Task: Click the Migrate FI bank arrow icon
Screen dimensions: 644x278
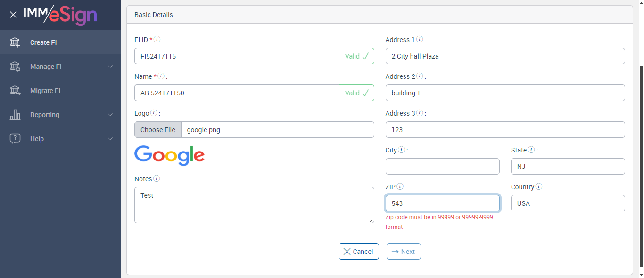Action: point(15,91)
